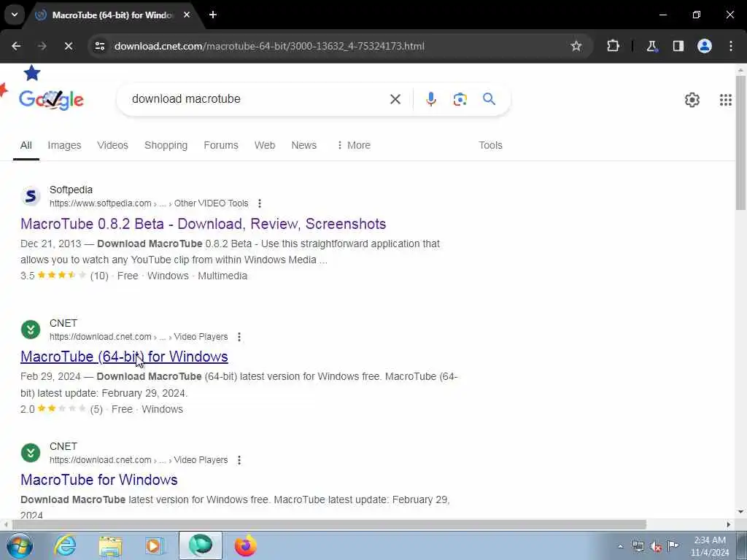Open the browser extensions puzzle icon
Viewport: 747px width, 560px height.
click(613, 46)
